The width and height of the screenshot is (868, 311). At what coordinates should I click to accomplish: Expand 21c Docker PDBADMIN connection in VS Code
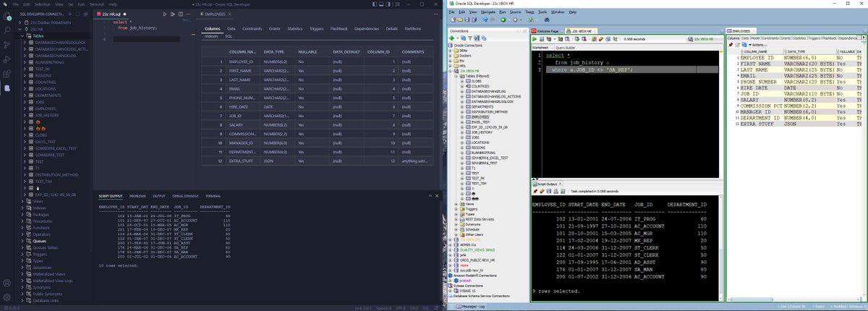click(x=20, y=23)
